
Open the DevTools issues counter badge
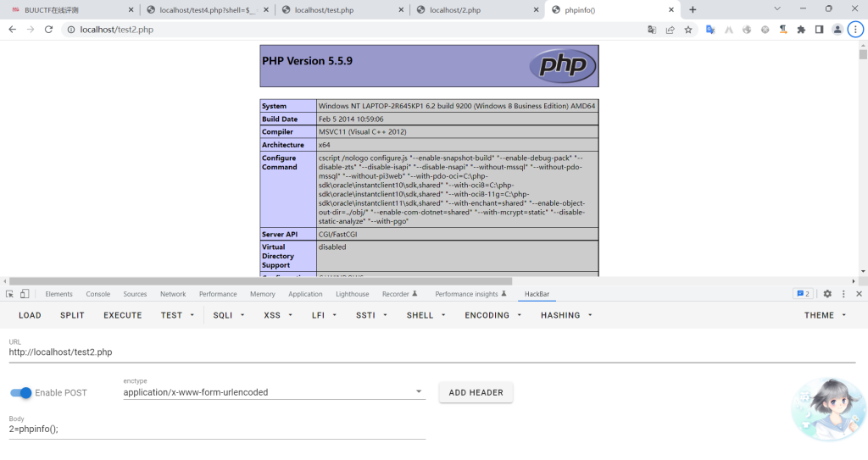[x=802, y=294]
